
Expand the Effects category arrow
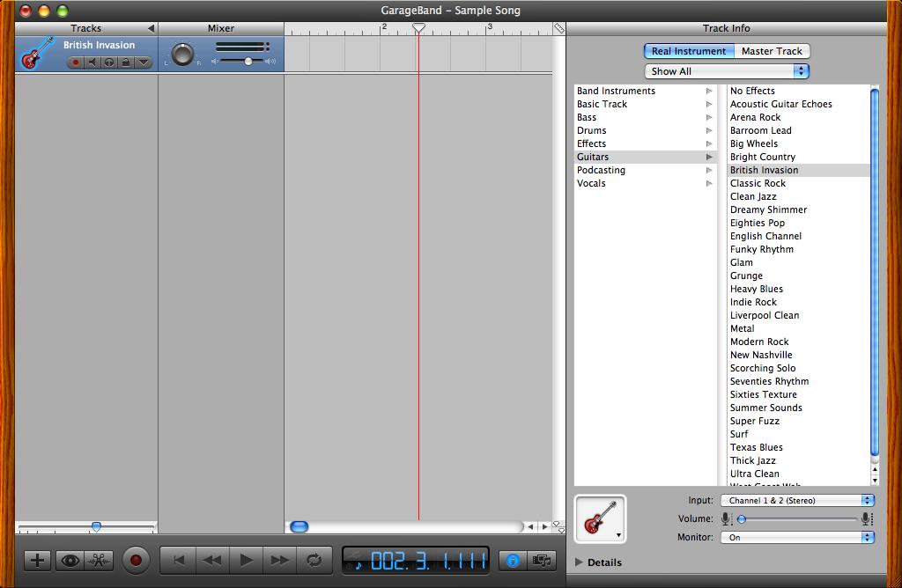[x=709, y=143]
